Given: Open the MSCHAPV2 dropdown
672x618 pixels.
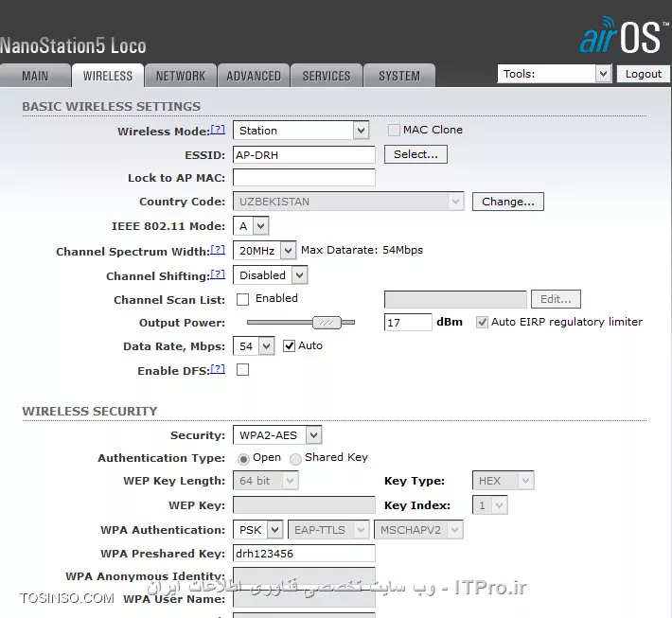Looking at the screenshot, I should tap(418, 530).
